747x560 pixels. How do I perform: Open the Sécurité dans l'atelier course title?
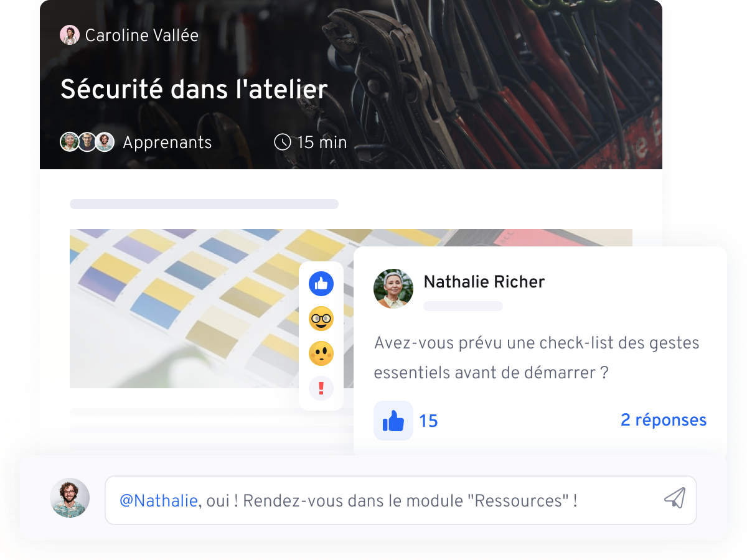194,90
